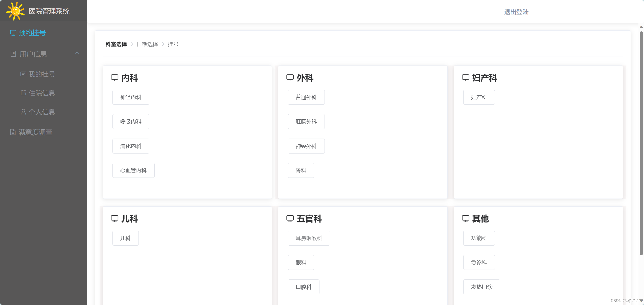Click the sun logo of 医院管理系统
The image size is (644, 305).
(x=15, y=11)
